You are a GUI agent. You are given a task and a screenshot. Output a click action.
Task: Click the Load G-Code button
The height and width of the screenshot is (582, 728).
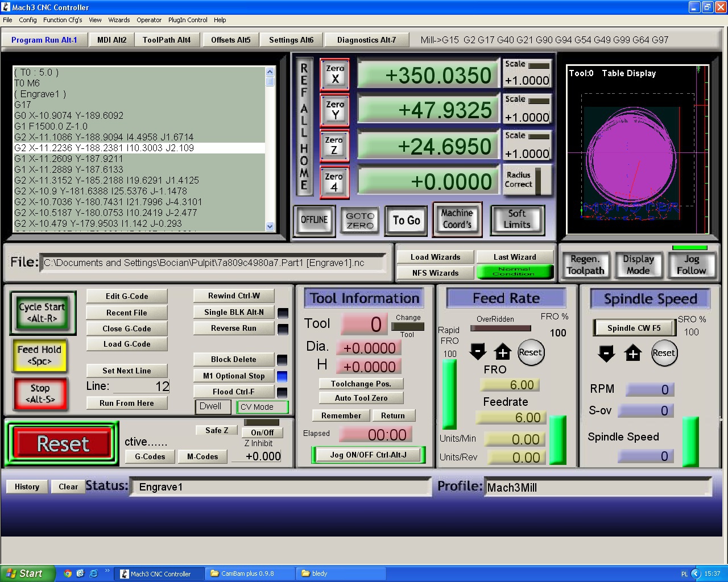[127, 344]
